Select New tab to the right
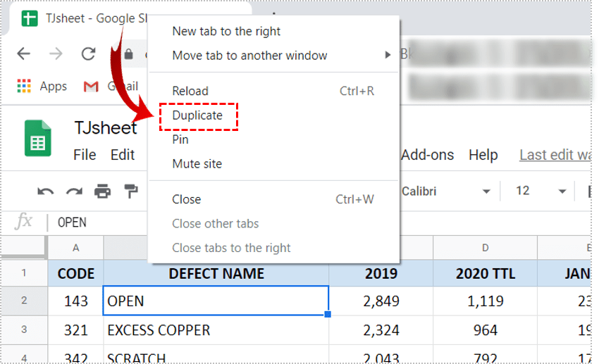599x364 pixels. [226, 31]
